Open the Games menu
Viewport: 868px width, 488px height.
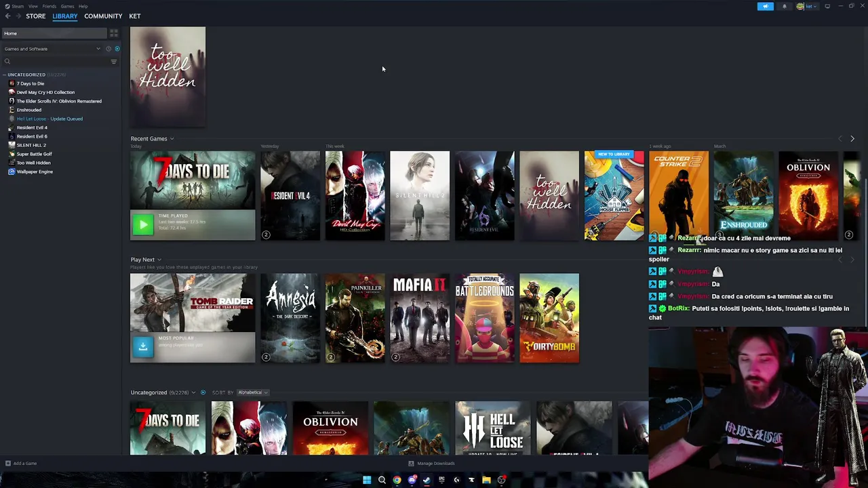click(x=67, y=6)
